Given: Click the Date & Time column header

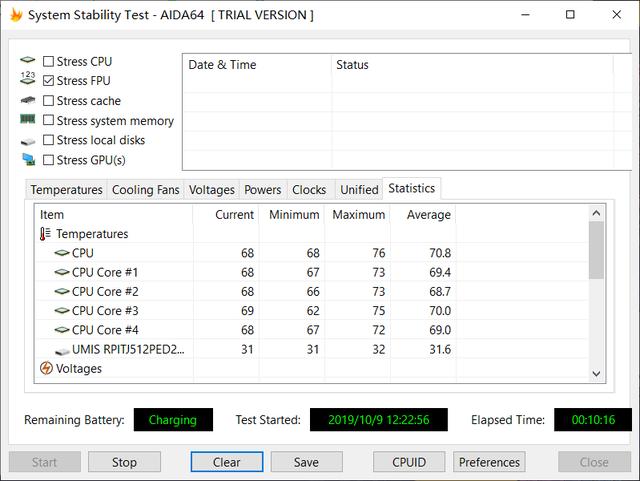Looking at the screenshot, I should pyautogui.click(x=257, y=65).
